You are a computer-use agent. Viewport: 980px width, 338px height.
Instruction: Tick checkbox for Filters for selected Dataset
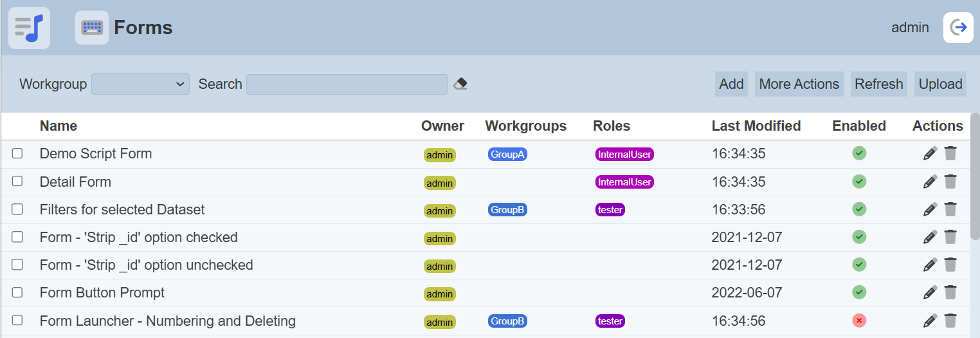coord(17,209)
